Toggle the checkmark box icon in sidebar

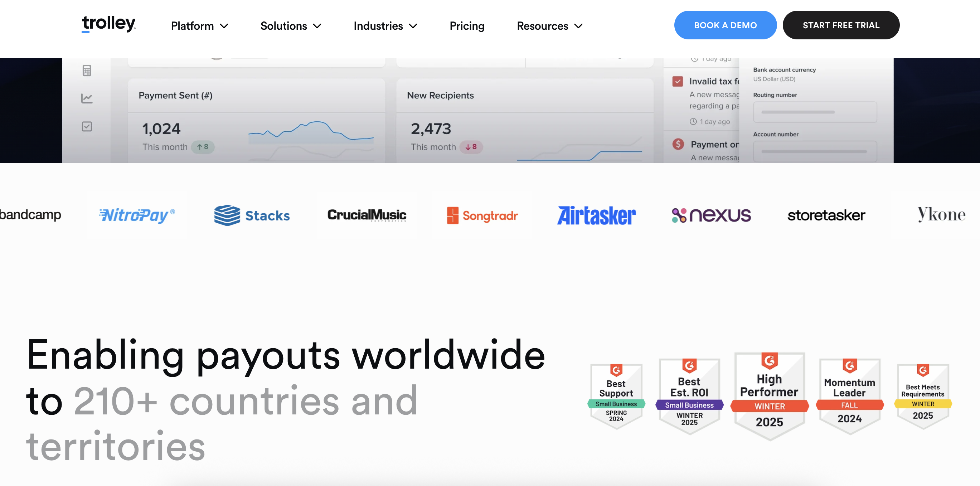[87, 126]
